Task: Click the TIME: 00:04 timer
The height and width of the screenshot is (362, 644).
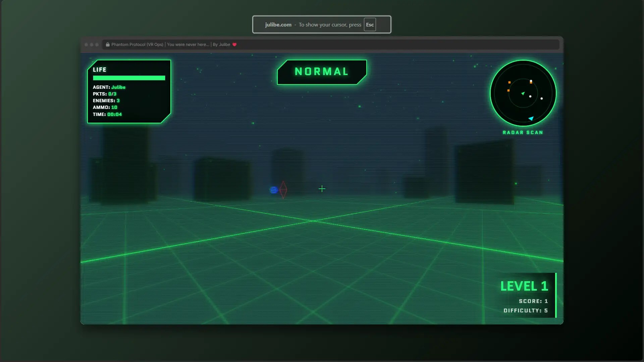Action: coord(107,114)
